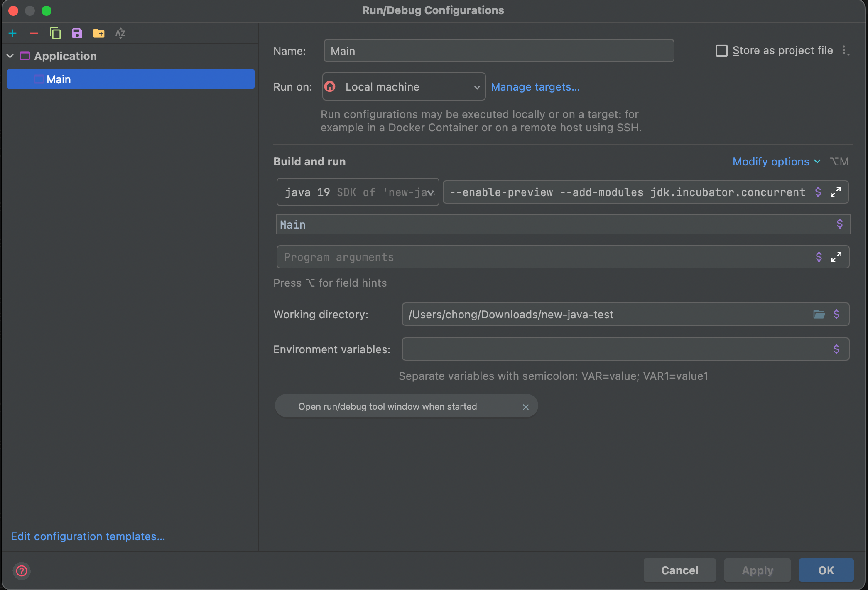Screen dimensions: 868x590
Task: Click the Remove Configuration minus icon
Action: tap(34, 33)
